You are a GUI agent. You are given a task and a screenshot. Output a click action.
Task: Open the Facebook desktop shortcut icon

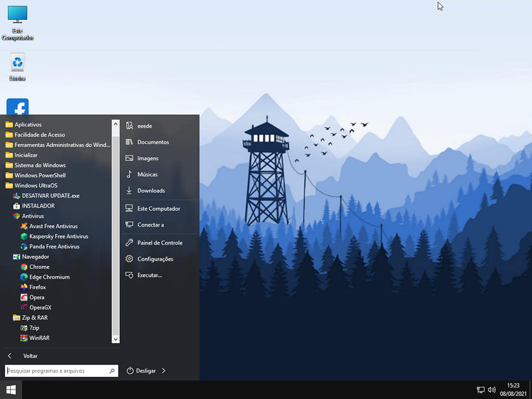(18, 106)
